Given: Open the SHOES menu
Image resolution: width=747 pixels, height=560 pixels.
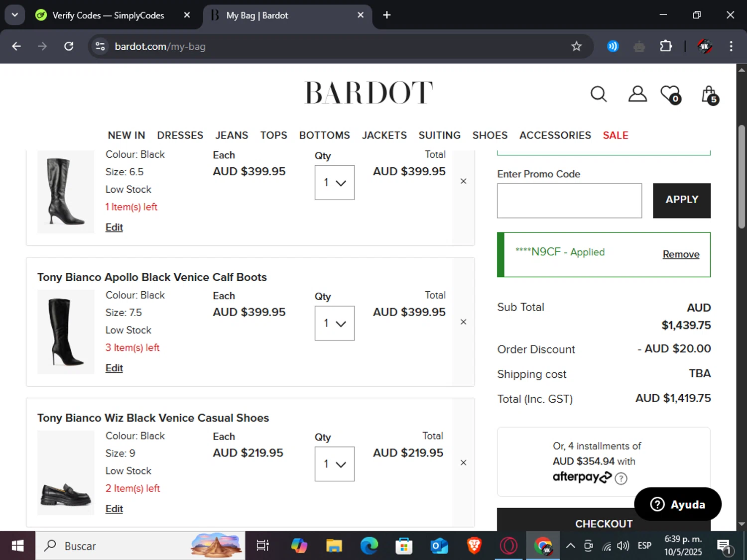Looking at the screenshot, I should (x=490, y=135).
